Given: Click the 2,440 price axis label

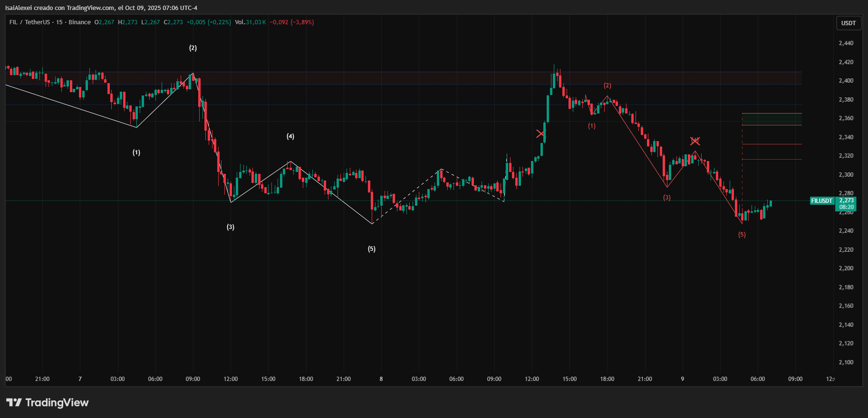Looking at the screenshot, I should (846, 43).
